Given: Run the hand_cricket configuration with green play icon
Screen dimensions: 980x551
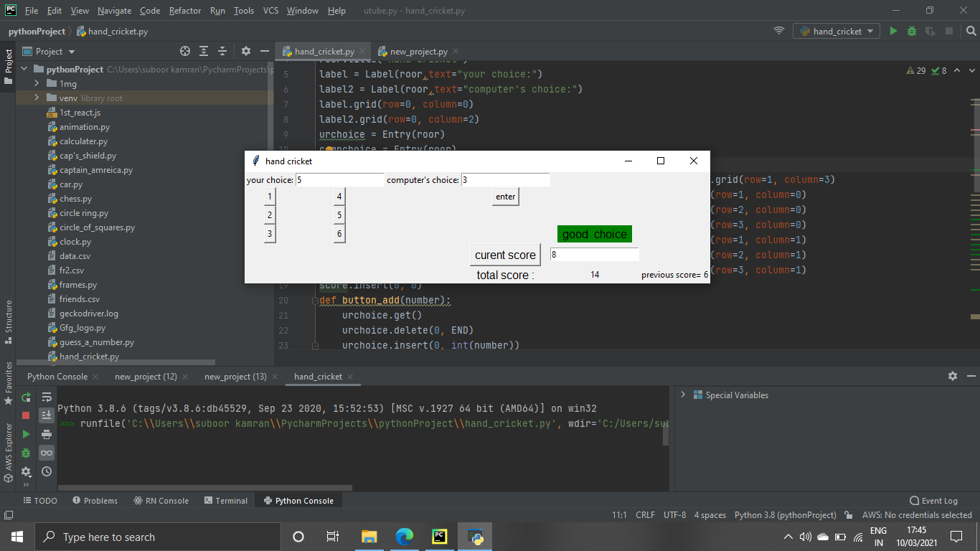Looking at the screenshot, I should coord(892,31).
